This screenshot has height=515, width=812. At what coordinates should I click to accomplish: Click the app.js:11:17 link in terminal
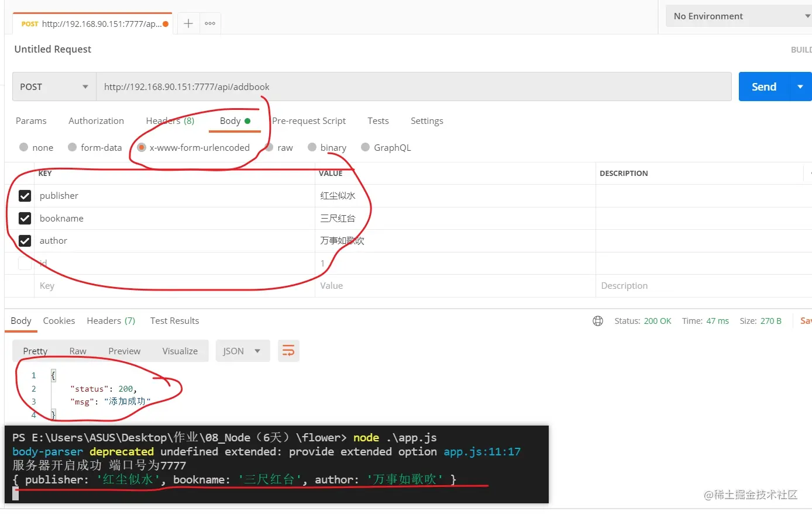click(482, 451)
